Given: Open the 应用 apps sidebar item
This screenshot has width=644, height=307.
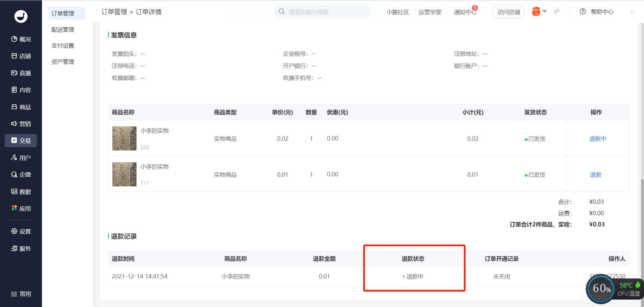Looking at the screenshot, I should (x=21, y=209).
